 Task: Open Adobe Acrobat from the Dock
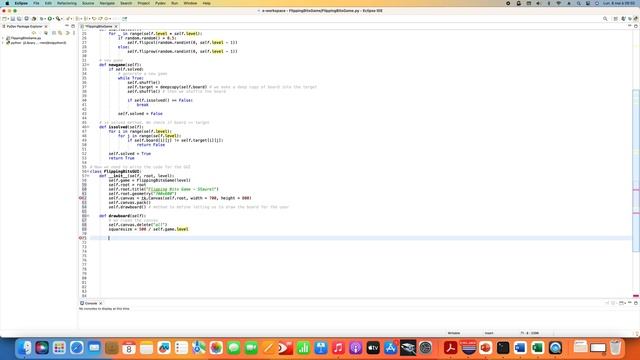(x=451, y=348)
